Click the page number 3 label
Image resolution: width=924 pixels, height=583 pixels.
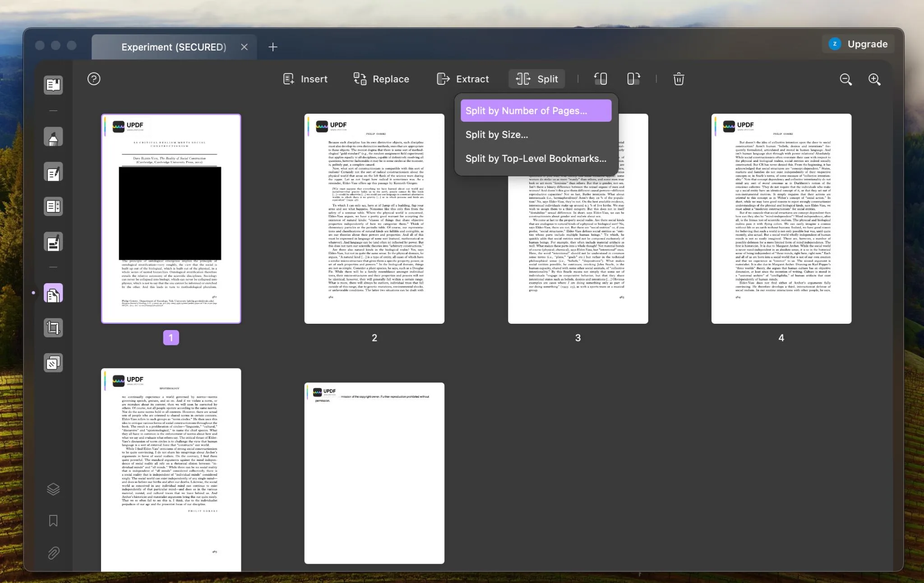578,338
